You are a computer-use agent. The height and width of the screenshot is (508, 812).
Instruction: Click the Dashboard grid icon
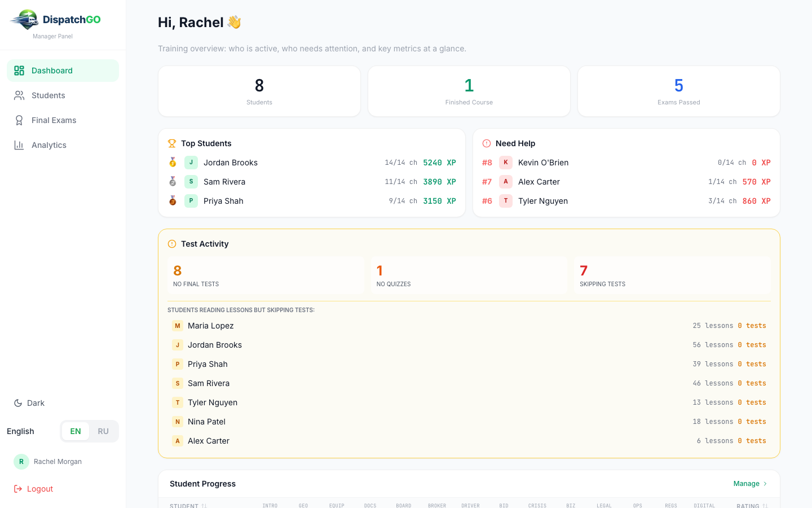[19, 71]
